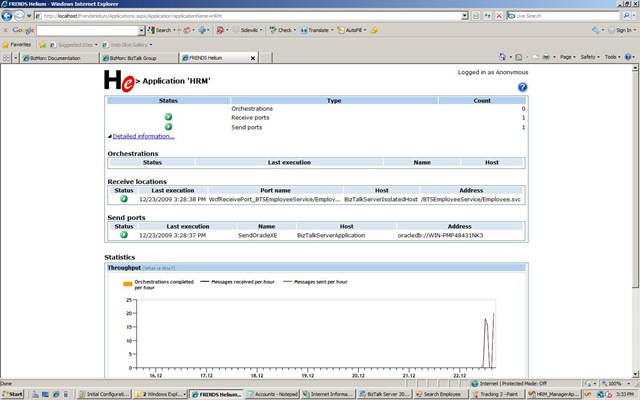This screenshot has width=640, height=400.
Task: Click the Google toolbar highlighter icon
Action: pyautogui.click(x=374, y=30)
